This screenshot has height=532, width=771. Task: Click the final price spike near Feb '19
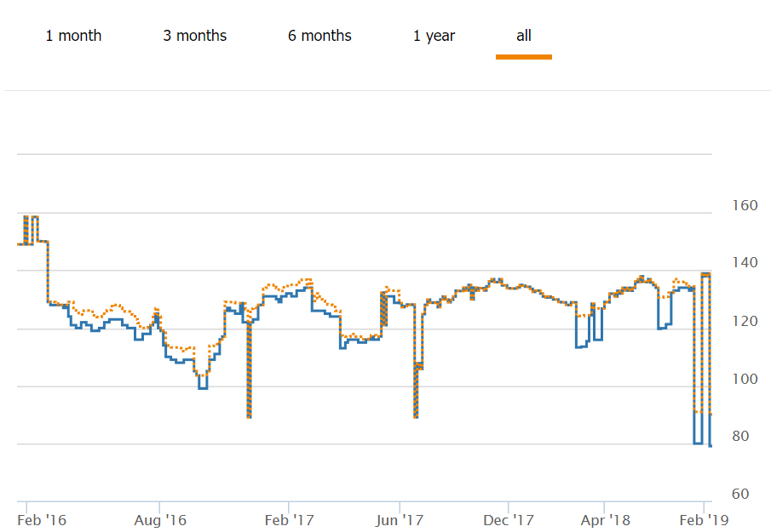[706, 274]
